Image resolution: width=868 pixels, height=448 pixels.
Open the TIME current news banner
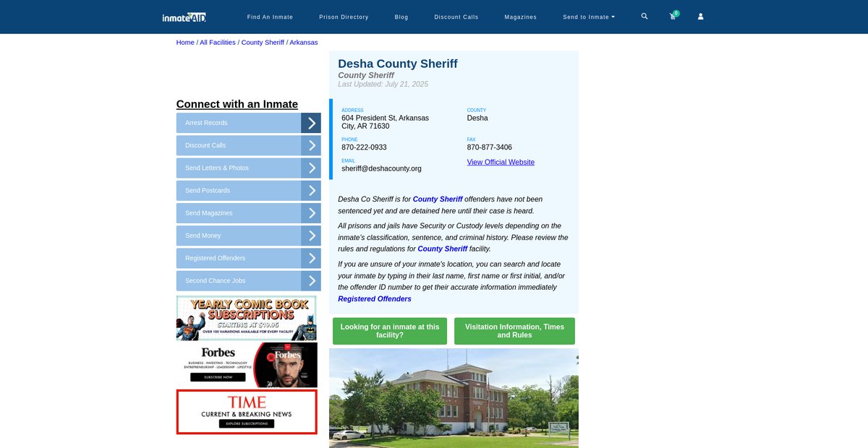pos(247,412)
